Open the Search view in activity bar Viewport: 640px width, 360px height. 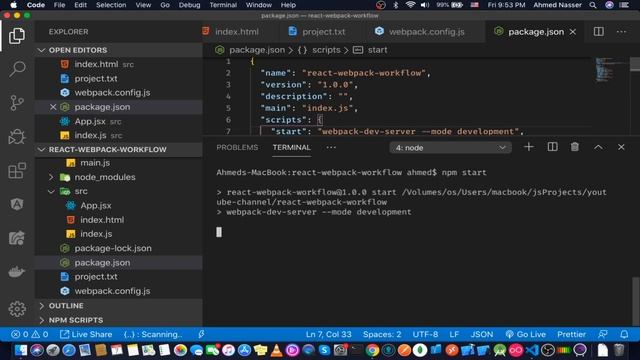click(17, 69)
